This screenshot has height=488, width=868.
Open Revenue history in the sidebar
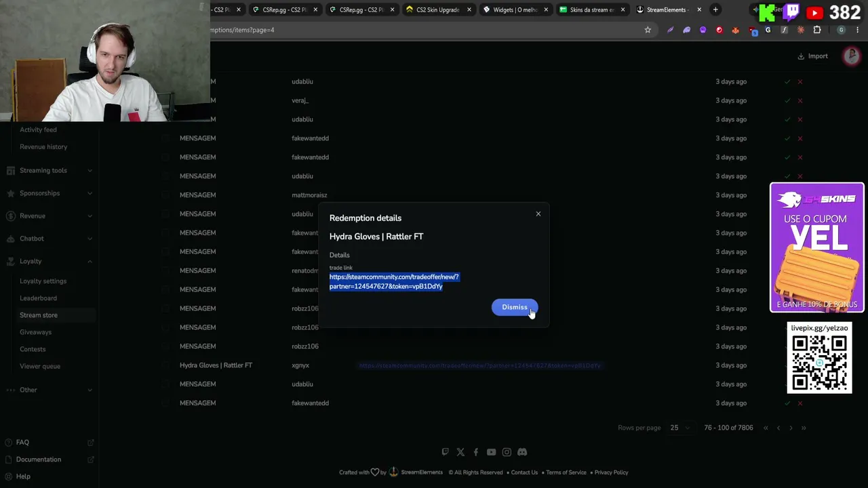(x=43, y=146)
